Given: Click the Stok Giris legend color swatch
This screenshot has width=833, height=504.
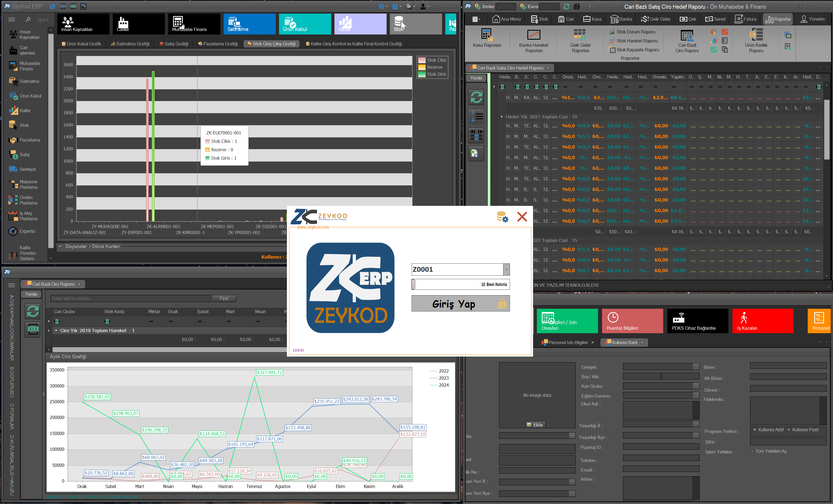Looking at the screenshot, I should pos(422,74).
